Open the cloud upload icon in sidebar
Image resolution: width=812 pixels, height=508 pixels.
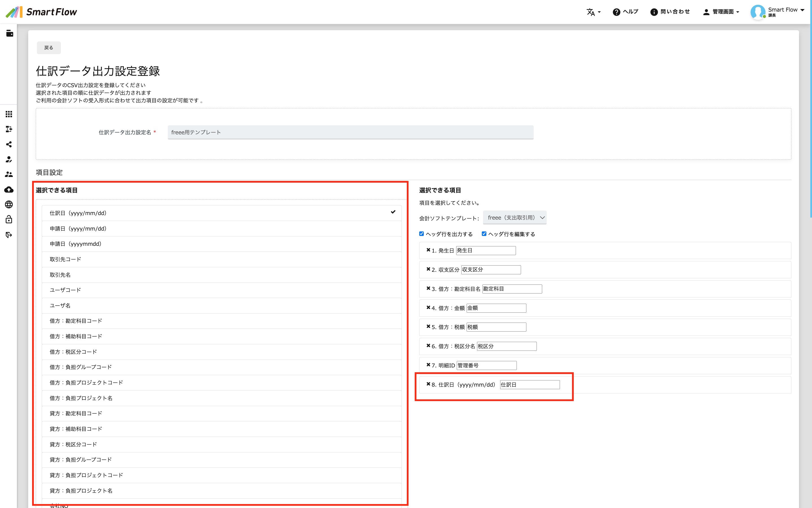pyautogui.click(x=9, y=189)
